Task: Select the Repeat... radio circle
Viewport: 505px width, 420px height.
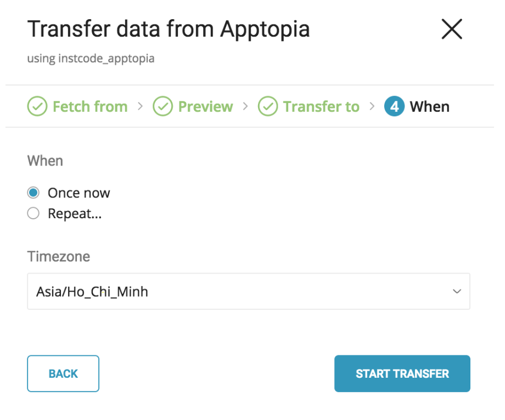Action: pyautogui.click(x=33, y=213)
